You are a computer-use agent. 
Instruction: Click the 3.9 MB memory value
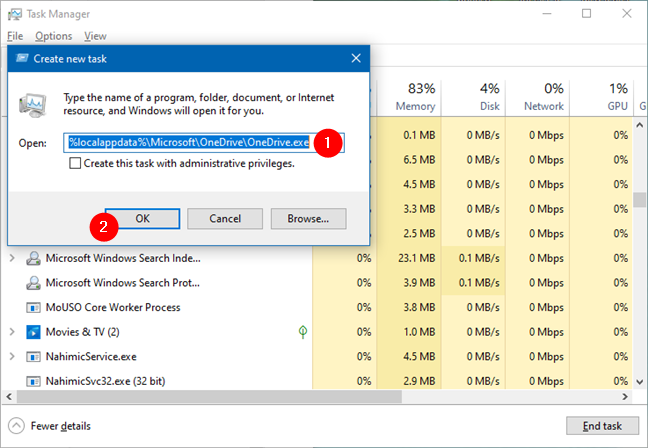click(x=419, y=283)
